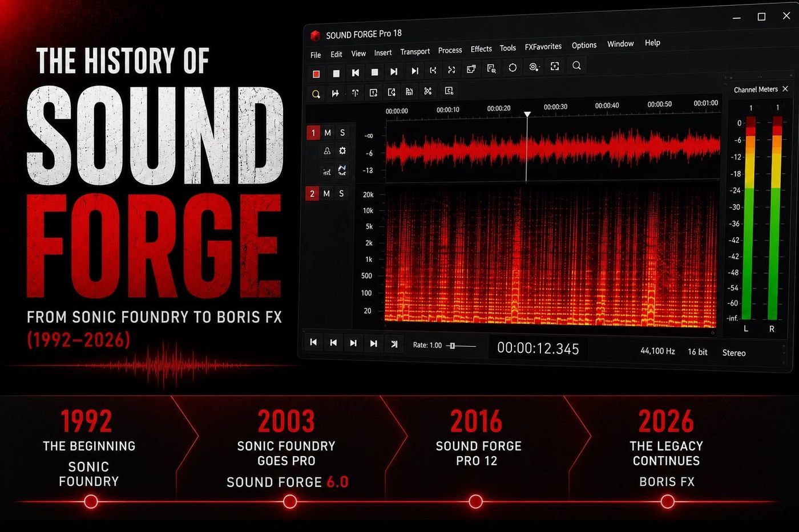Click the mark-out bracket icon in toolbar
The image size is (799, 532).
point(451,70)
